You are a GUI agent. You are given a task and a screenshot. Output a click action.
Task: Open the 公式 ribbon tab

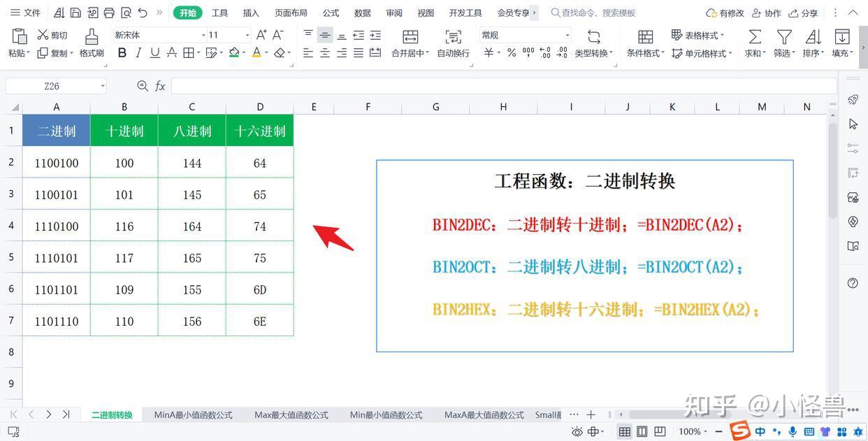(331, 13)
